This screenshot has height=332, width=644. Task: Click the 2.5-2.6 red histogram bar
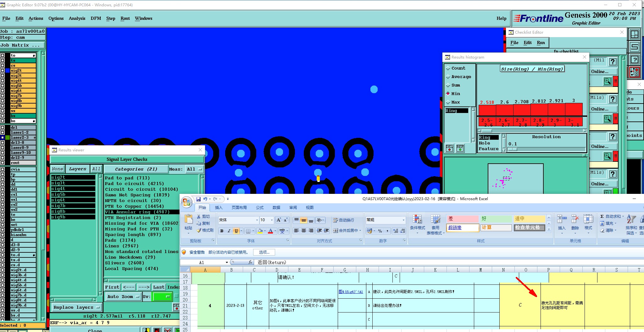click(487, 111)
